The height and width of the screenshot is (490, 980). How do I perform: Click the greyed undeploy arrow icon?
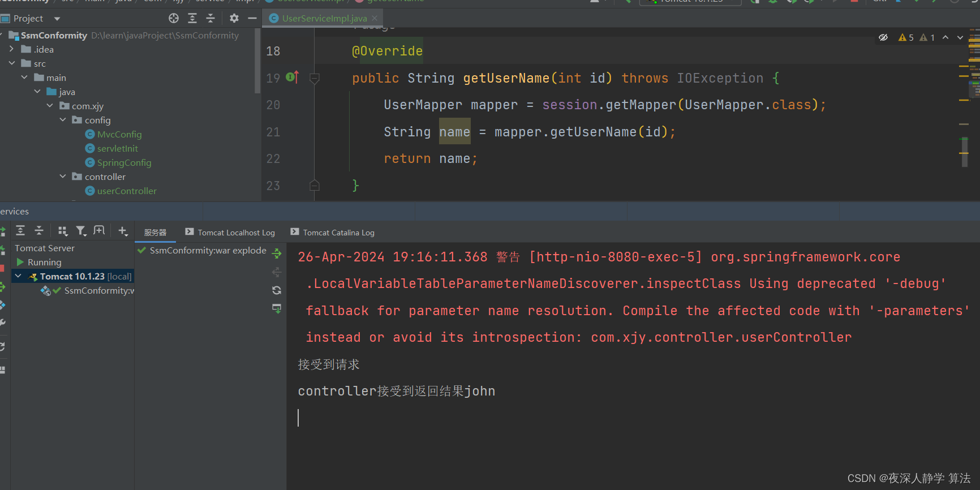coord(277,272)
